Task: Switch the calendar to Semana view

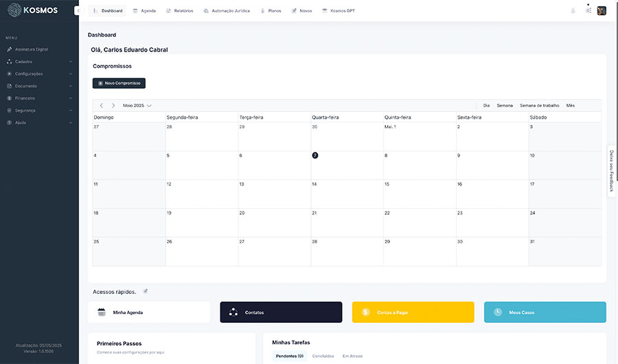Action: pos(505,106)
